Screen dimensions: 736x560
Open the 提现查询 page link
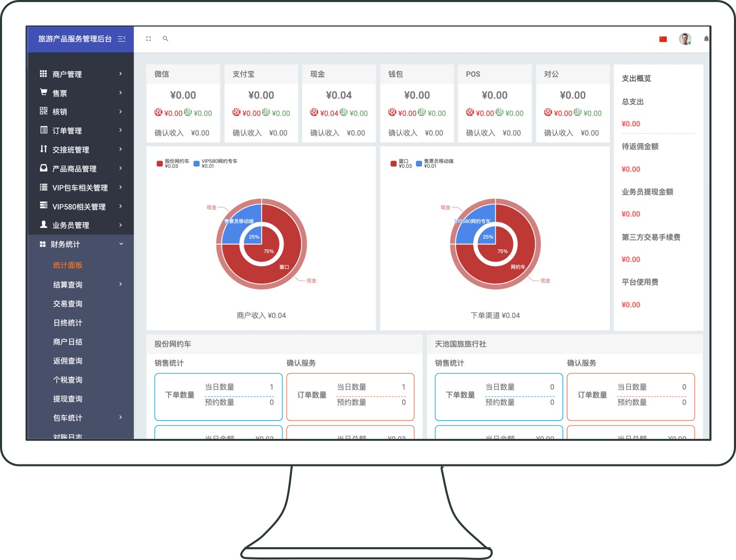[67, 399]
